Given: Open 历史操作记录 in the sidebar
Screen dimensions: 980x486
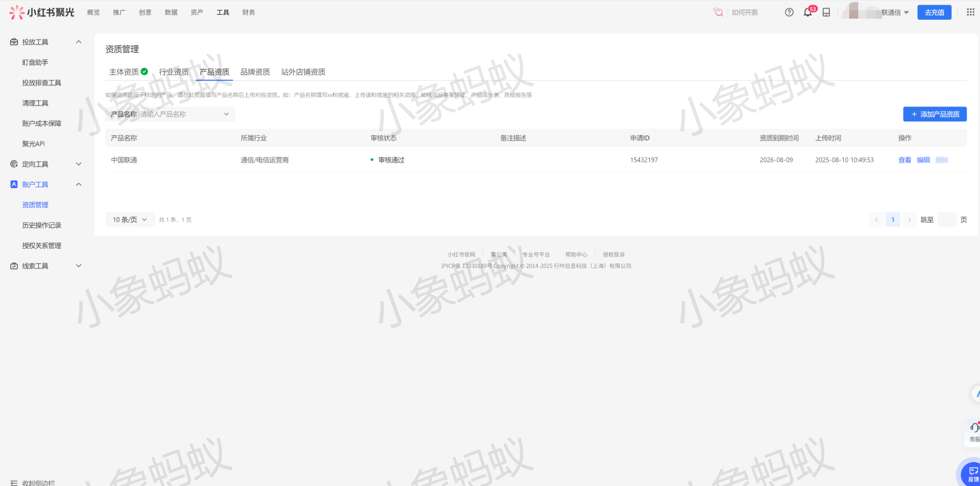Looking at the screenshot, I should (41, 225).
